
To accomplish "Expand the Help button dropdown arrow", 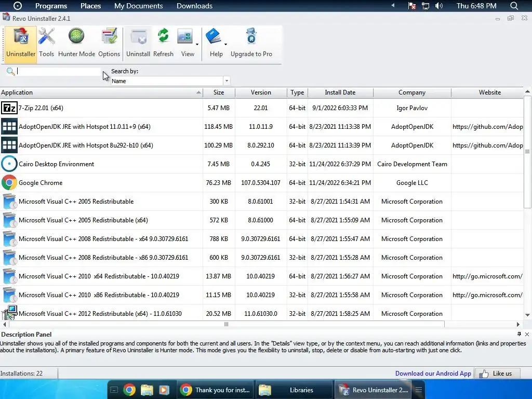I will pyautogui.click(x=225, y=45).
